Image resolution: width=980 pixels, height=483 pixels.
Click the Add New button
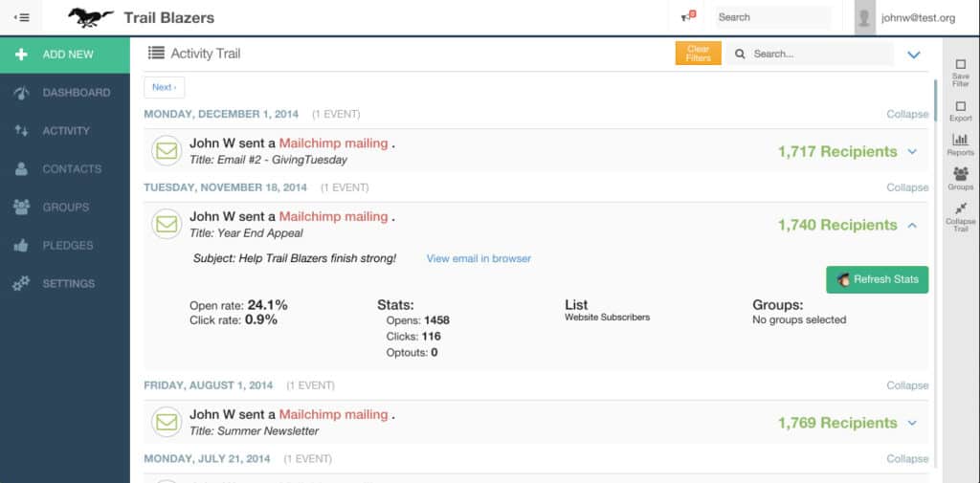click(x=65, y=55)
